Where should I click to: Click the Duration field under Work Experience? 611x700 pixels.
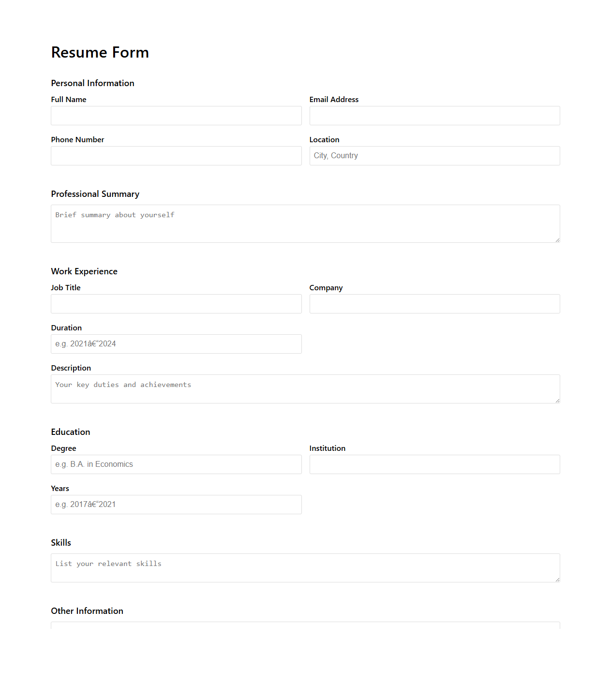pos(176,343)
